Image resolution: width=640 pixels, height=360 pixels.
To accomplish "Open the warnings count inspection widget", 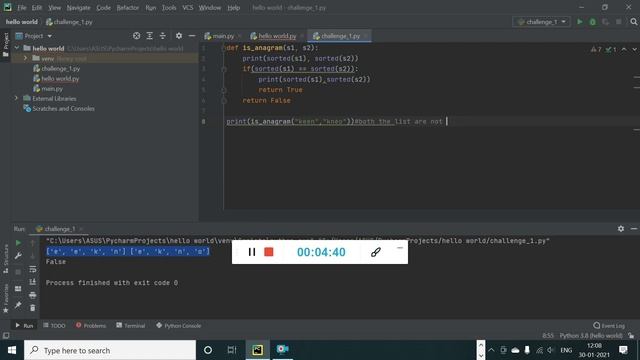I will 603,49.
